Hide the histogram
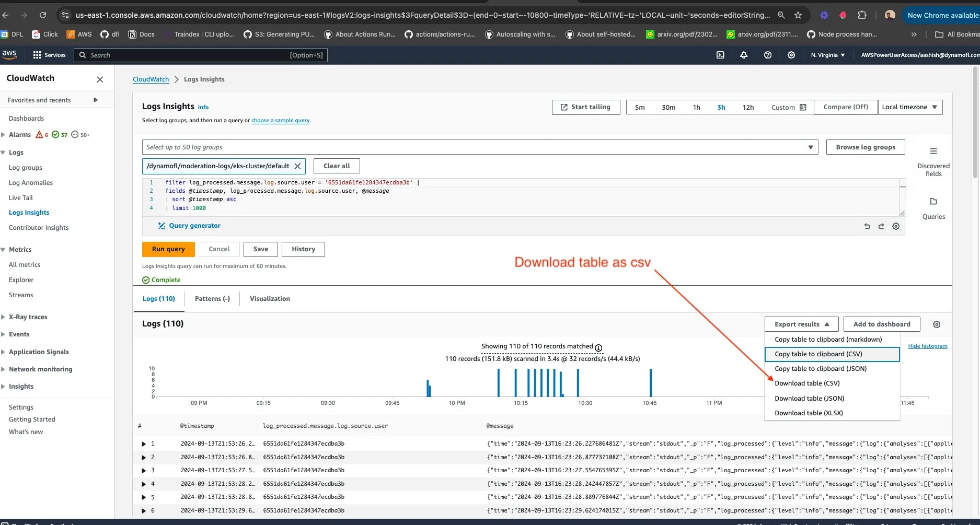 click(927, 346)
